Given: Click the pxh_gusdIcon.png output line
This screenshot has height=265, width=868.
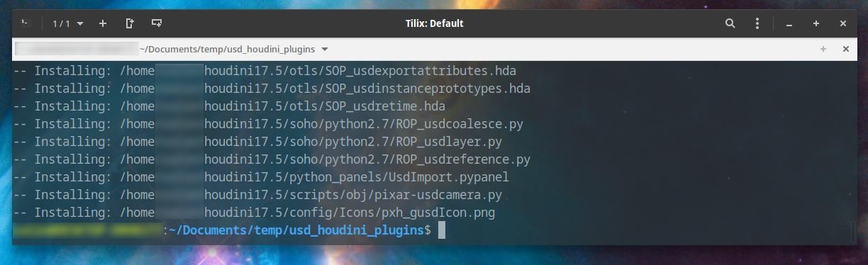Looking at the screenshot, I should pos(254,213).
